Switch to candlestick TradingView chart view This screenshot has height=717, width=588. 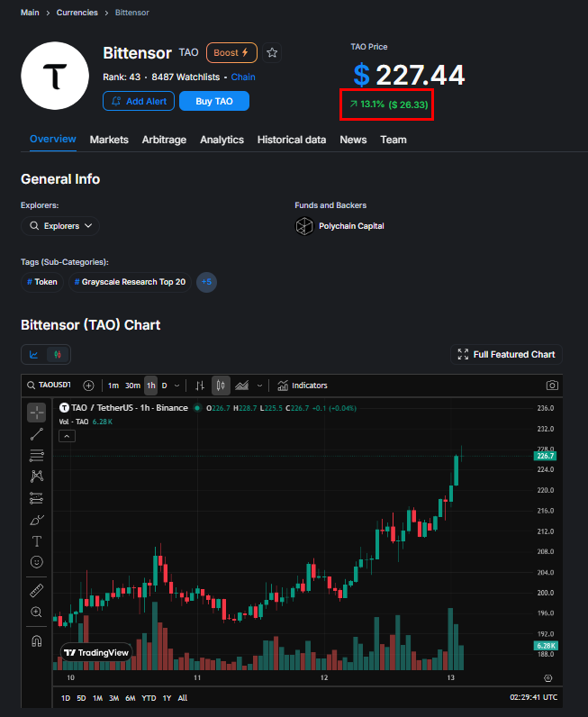58,355
